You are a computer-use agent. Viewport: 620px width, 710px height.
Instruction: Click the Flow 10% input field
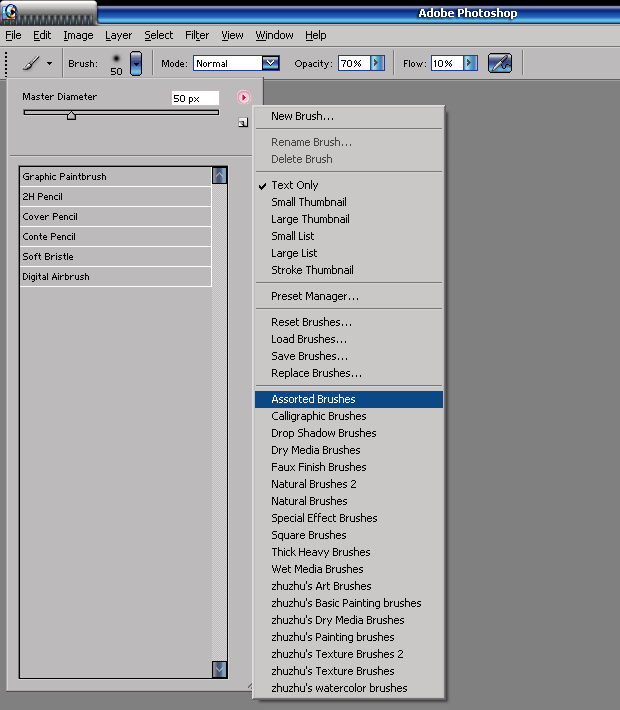[447, 63]
